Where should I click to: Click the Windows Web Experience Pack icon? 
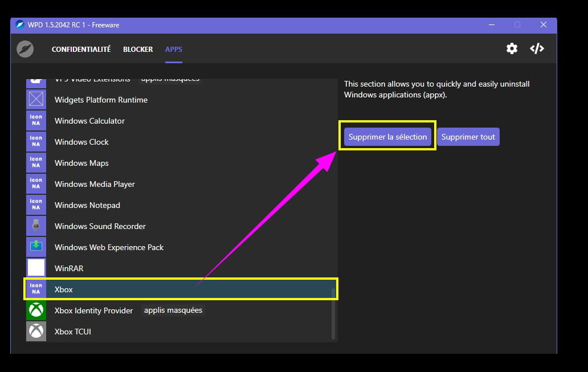[x=36, y=246]
